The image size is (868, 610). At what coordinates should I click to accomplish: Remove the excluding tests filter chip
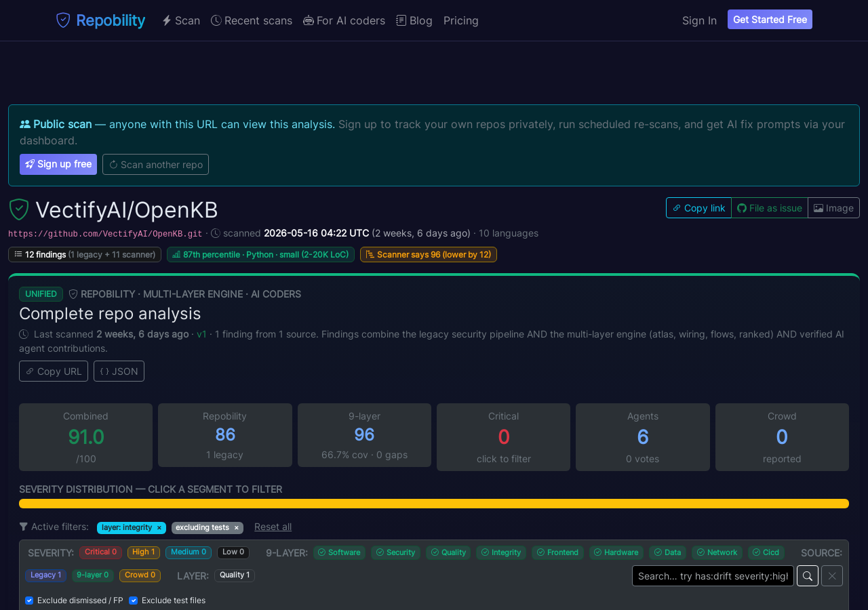tap(237, 527)
